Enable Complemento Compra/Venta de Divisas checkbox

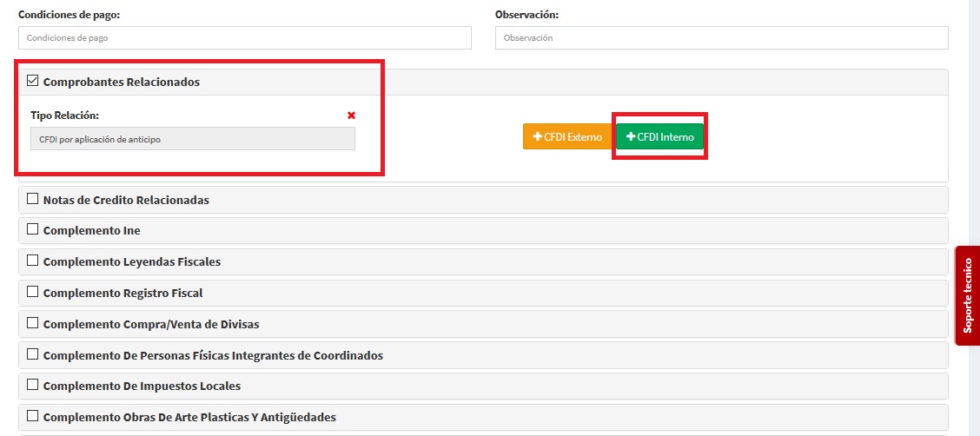33,323
